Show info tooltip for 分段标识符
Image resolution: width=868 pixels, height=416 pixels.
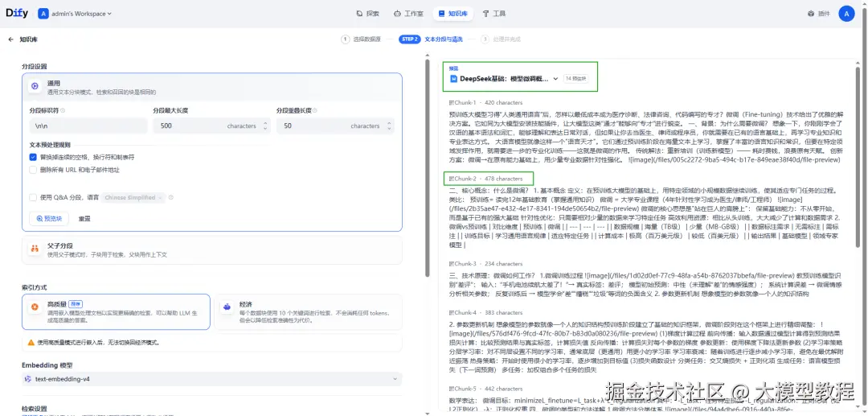pos(63,111)
